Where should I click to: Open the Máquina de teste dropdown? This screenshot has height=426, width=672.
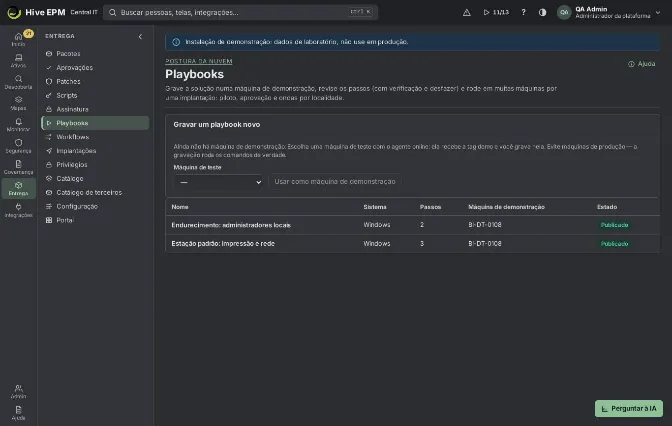(x=218, y=182)
